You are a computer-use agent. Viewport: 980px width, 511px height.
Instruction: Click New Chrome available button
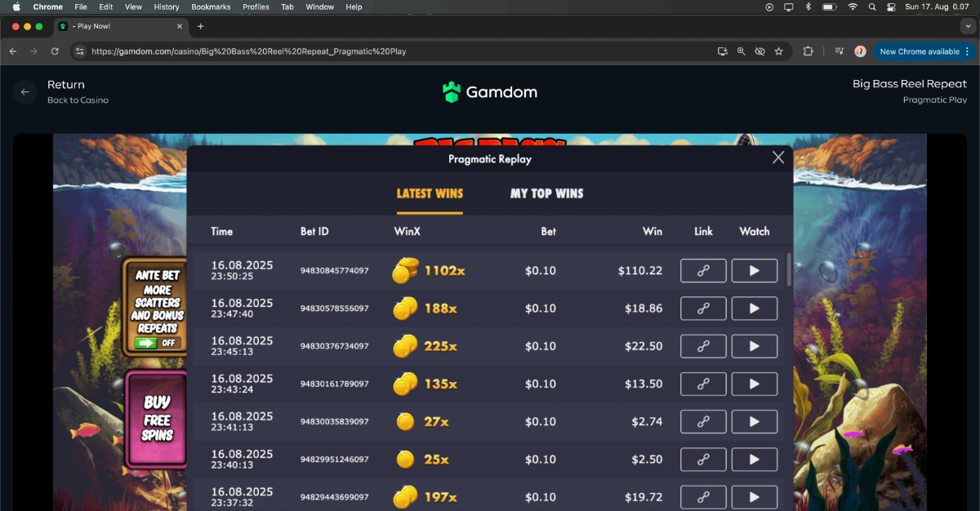924,51
